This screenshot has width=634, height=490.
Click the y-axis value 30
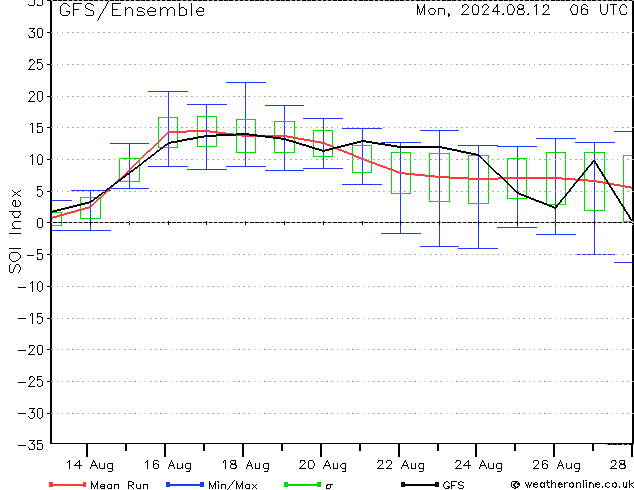pos(35,33)
